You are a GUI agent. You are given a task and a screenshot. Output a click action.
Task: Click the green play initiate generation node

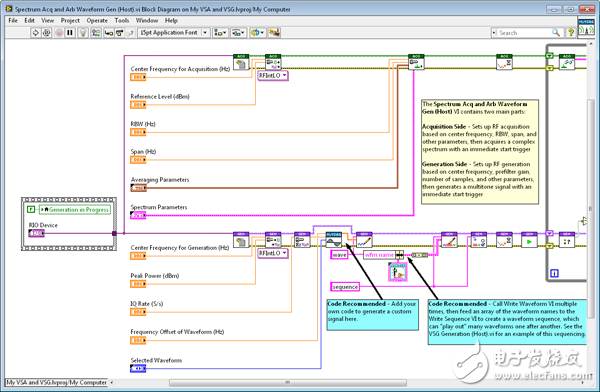[529, 240]
